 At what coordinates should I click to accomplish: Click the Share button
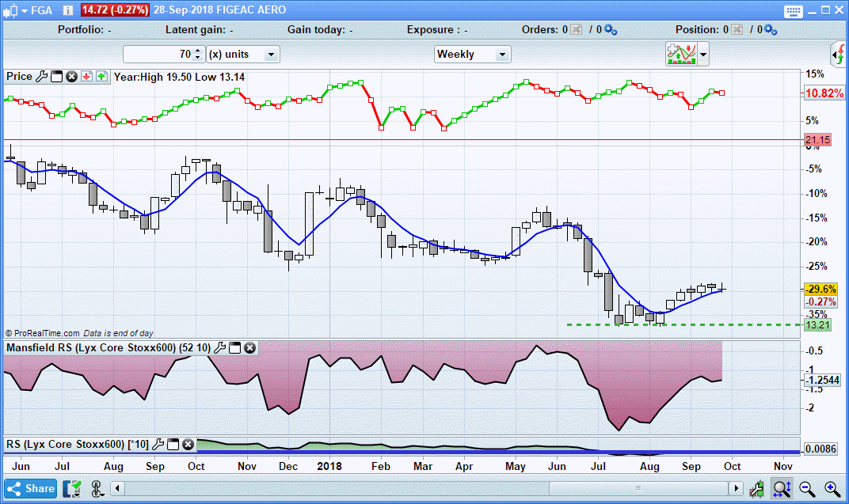[31, 488]
